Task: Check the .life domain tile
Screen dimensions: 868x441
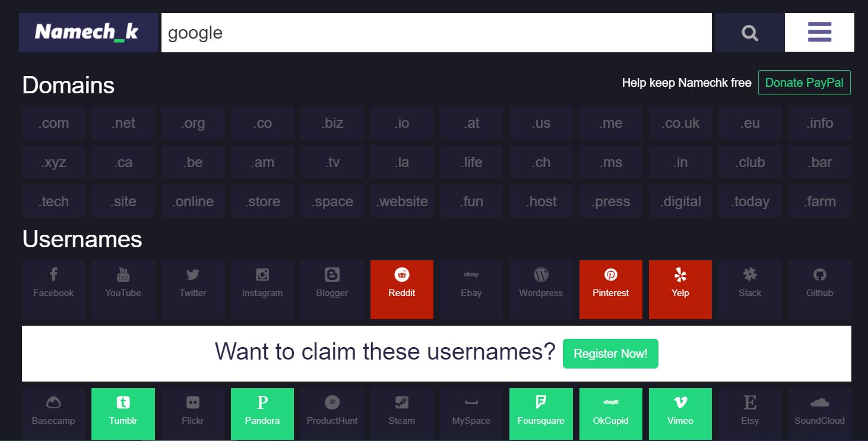Action: (x=471, y=162)
